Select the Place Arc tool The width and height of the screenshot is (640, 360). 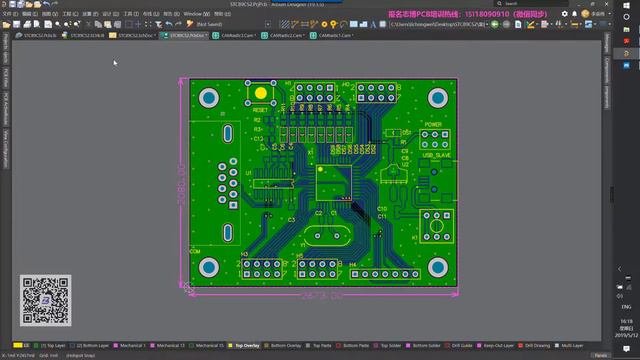point(344,24)
